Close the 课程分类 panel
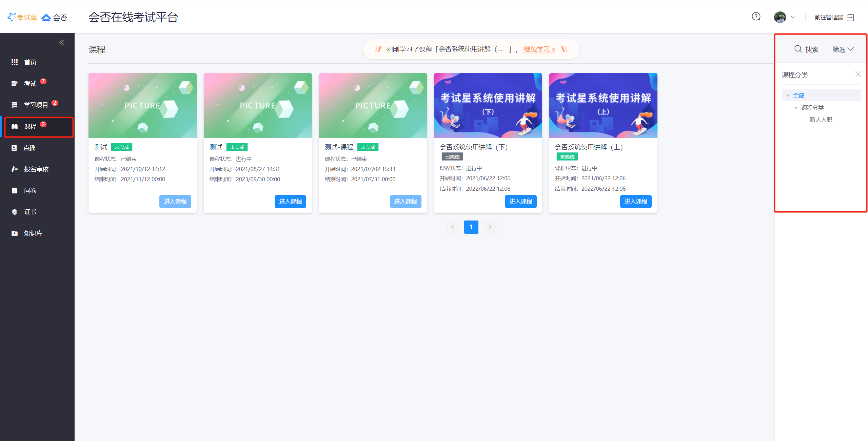Screen dimensions: 868x441 [858, 74]
